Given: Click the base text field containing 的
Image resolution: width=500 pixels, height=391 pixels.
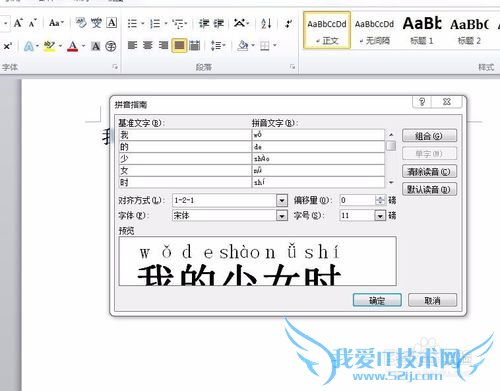Looking at the screenshot, I should point(185,147).
